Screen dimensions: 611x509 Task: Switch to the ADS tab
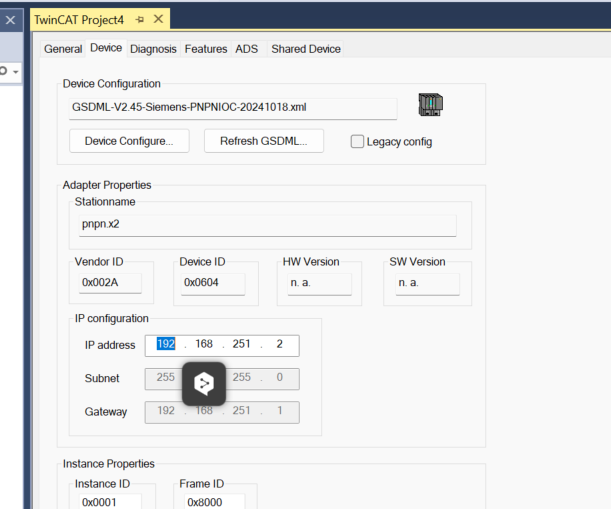tap(247, 49)
